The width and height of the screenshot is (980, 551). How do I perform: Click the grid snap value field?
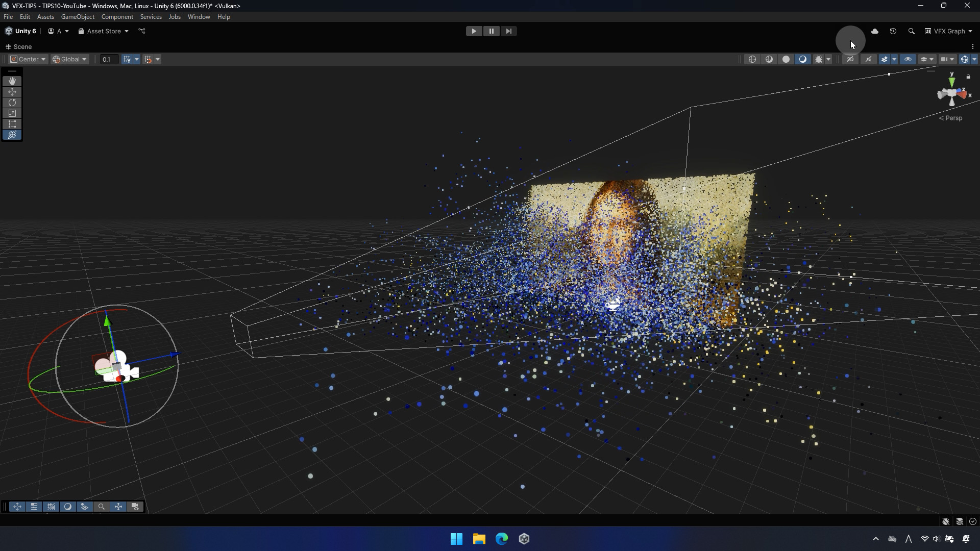(x=109, y=59)
